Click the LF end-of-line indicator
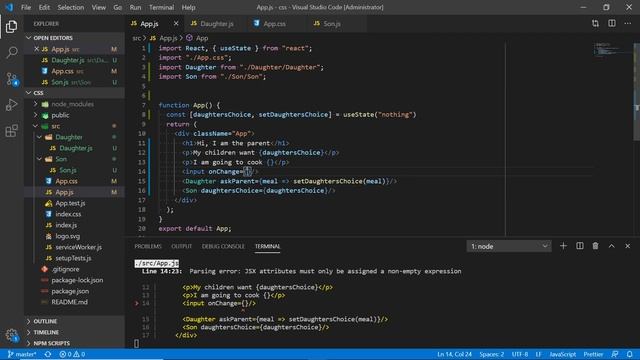Viewport: 640px width, 360px height. click(538, 354)
